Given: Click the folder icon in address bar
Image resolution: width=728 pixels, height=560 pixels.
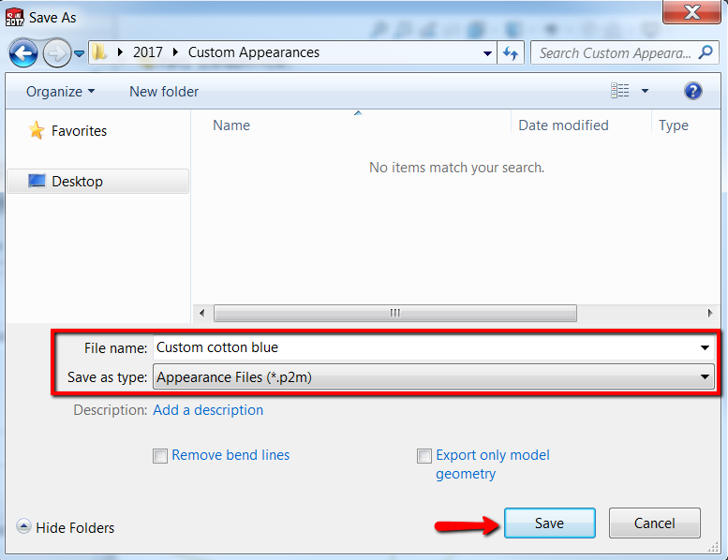Looking at the screenshot, I should click(x=99, y=52).
